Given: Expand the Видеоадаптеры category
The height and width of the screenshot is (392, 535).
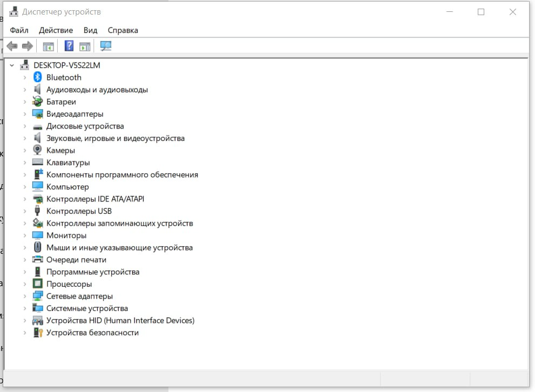Looking at the screenshot, I should point(24,114).
